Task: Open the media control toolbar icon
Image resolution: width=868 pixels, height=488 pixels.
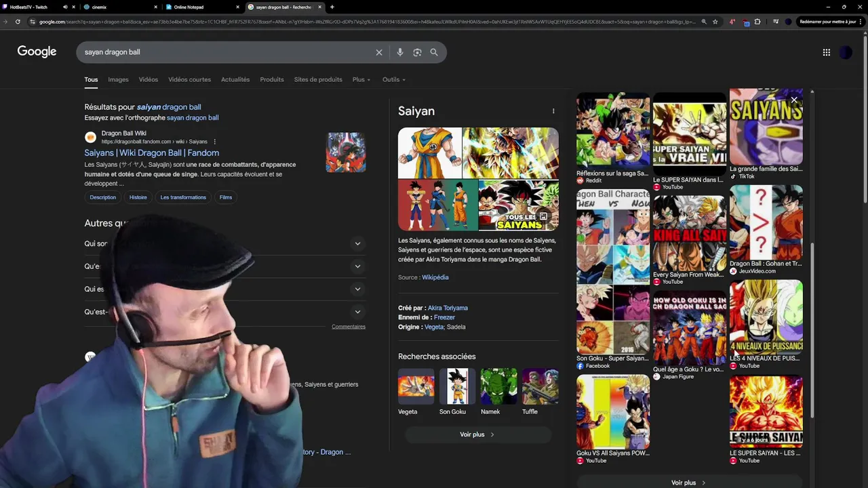Action: coord(776,22)
